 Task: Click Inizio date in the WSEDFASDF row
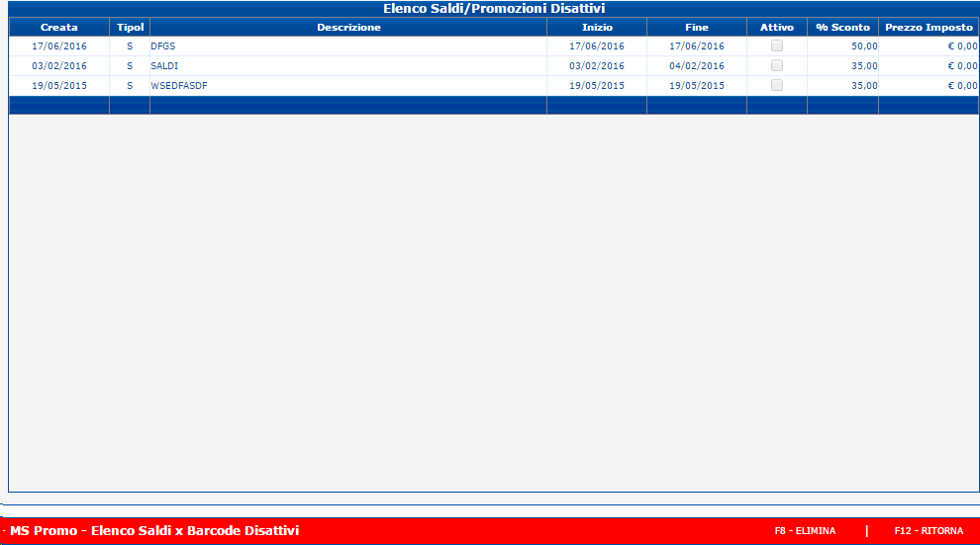coord(597,85)
